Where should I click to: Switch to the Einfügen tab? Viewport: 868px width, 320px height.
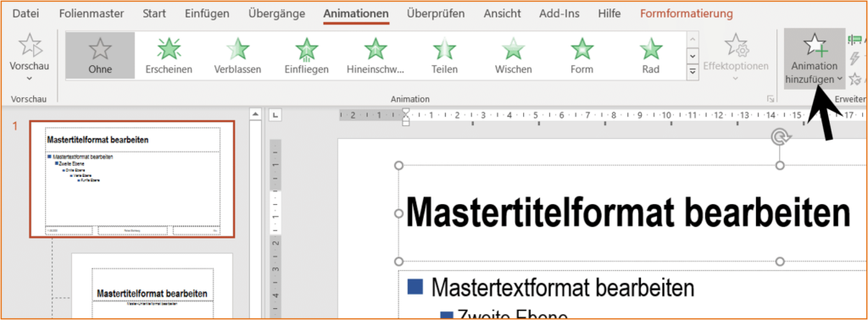tap(208, 14)
